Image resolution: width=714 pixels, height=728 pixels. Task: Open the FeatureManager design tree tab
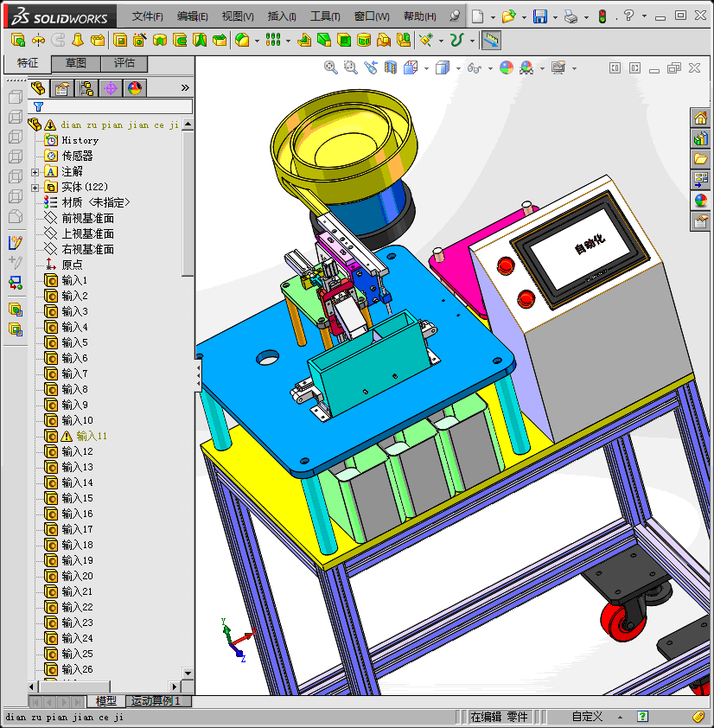tap(38, 88)
